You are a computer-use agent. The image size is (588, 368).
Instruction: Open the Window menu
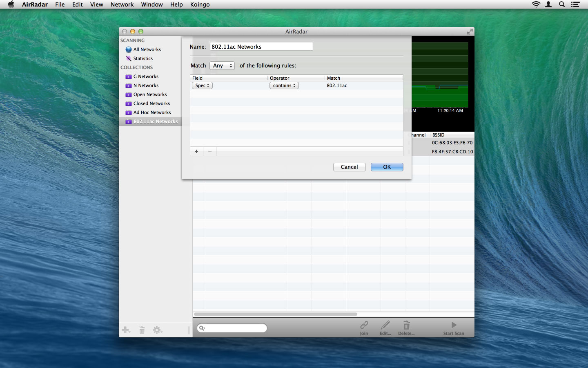(x=152, y=4)
